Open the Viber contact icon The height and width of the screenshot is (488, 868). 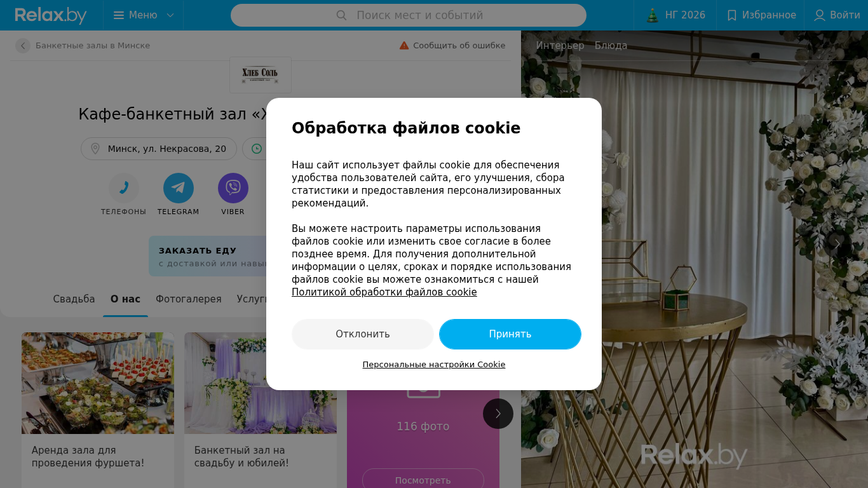233,188
